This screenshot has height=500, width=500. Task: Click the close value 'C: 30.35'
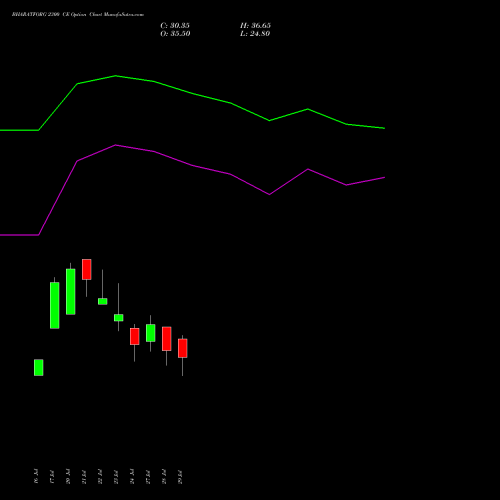pos(175,26)
